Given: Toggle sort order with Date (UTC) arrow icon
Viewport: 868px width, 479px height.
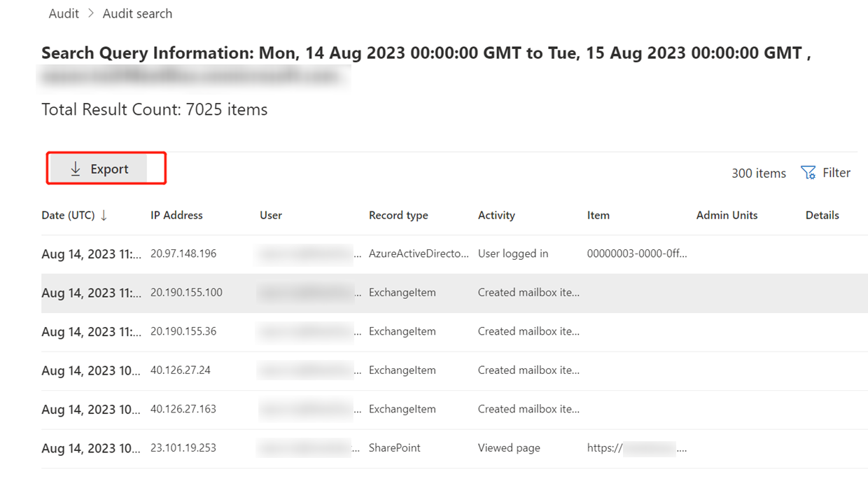Looking at the screenshot, I should coord(103,216).
